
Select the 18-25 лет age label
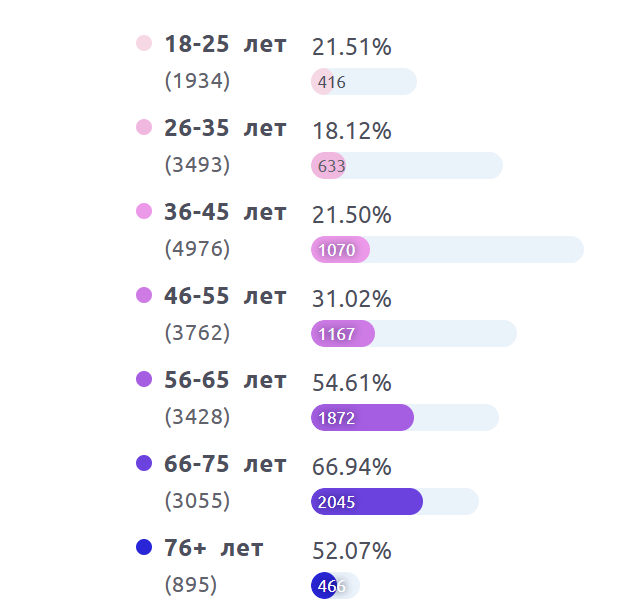click(225, 44)
